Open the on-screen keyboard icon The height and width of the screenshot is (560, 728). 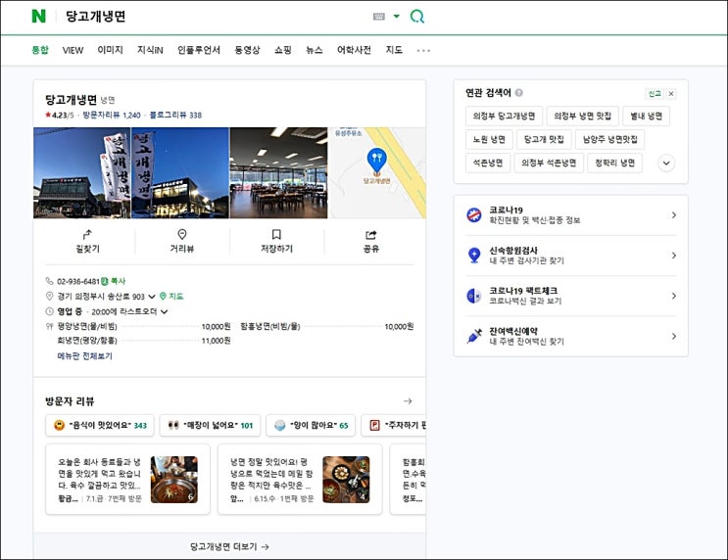pyautogui.click(x=379, y=17)
